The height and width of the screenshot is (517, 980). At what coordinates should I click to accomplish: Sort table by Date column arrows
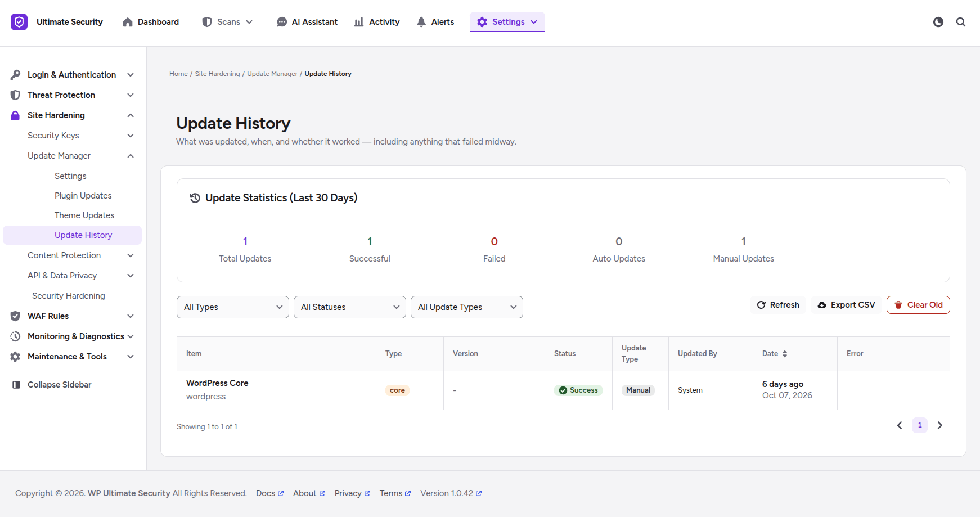tap(785, 354)
